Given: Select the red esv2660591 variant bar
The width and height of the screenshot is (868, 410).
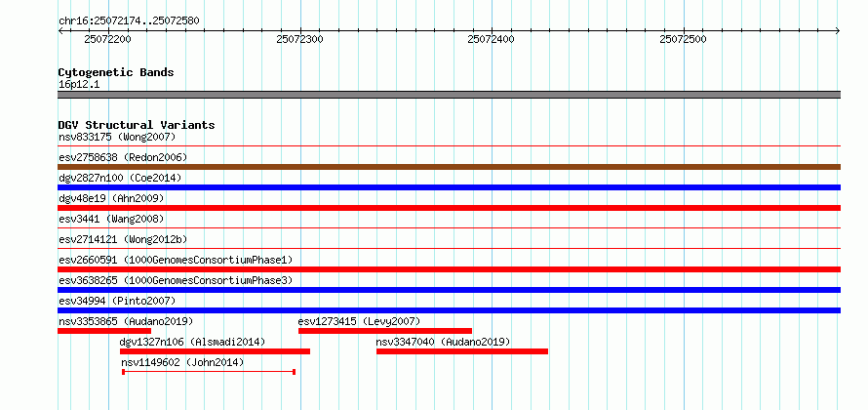Looking at the screenshot, I should click(x=449, y=269).
